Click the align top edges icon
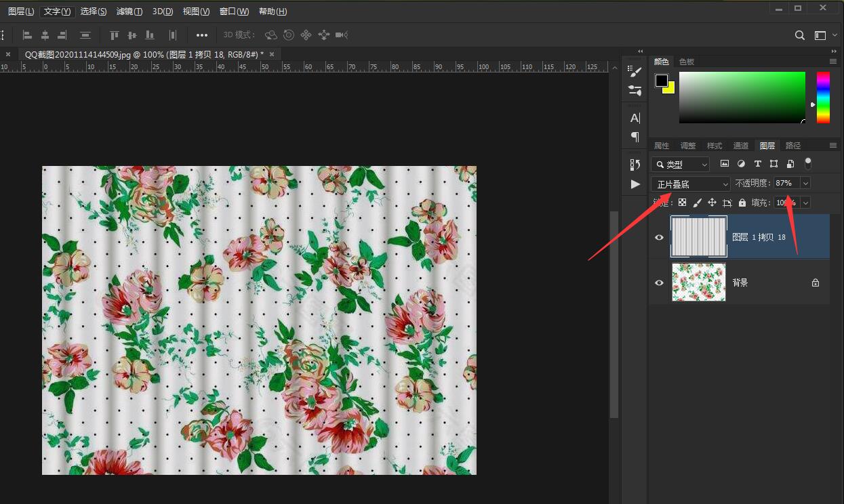This screenshot has height=504, width=844. pos(114,35)
